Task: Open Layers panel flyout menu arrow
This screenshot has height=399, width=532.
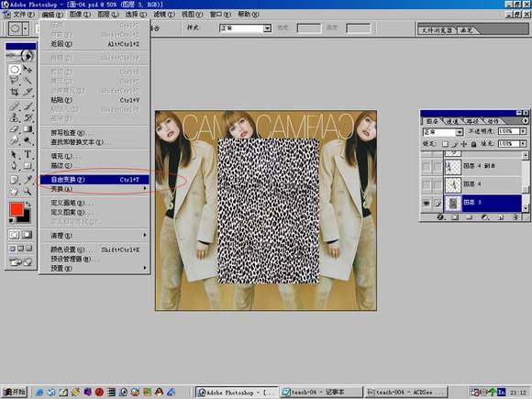Action: pos(525,120)
